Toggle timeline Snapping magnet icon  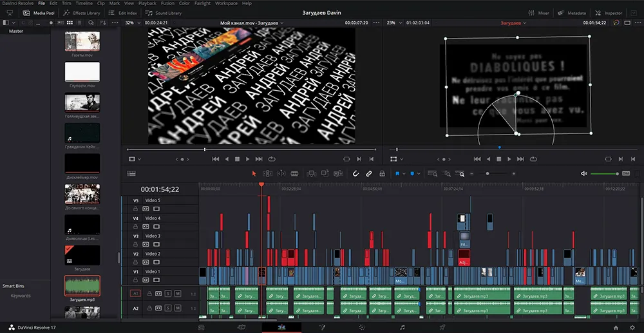(355, 174)
